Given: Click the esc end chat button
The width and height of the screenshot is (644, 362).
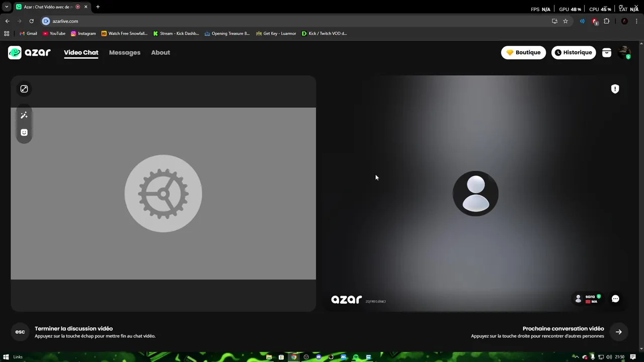Looking at the screenshot, I should (x=20, y=332).
